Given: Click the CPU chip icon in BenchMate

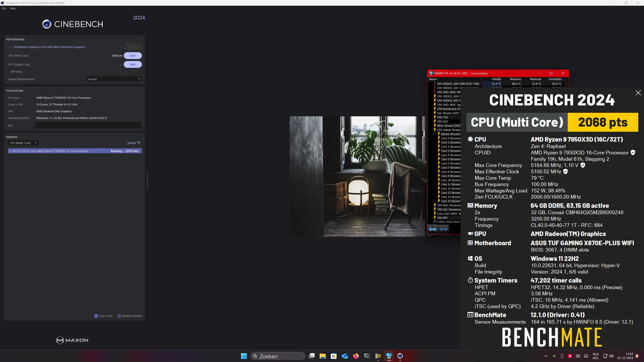Looking at the screenshot, I should point(470,139).
